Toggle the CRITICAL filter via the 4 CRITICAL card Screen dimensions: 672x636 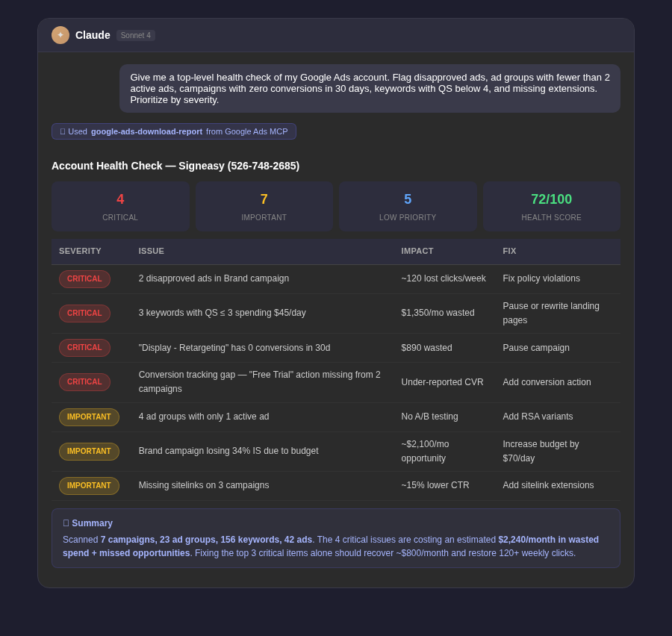tap(120, 206)
